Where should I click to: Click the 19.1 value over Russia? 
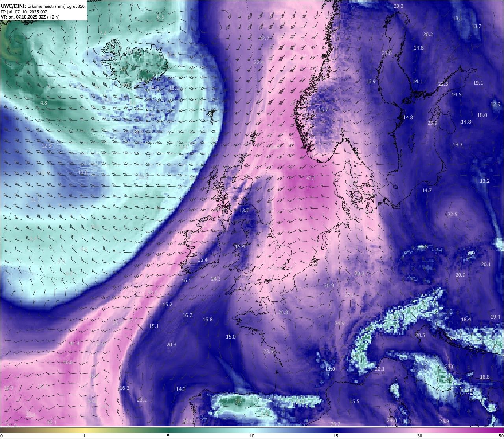pyautogui.click(x=478, y=83)
